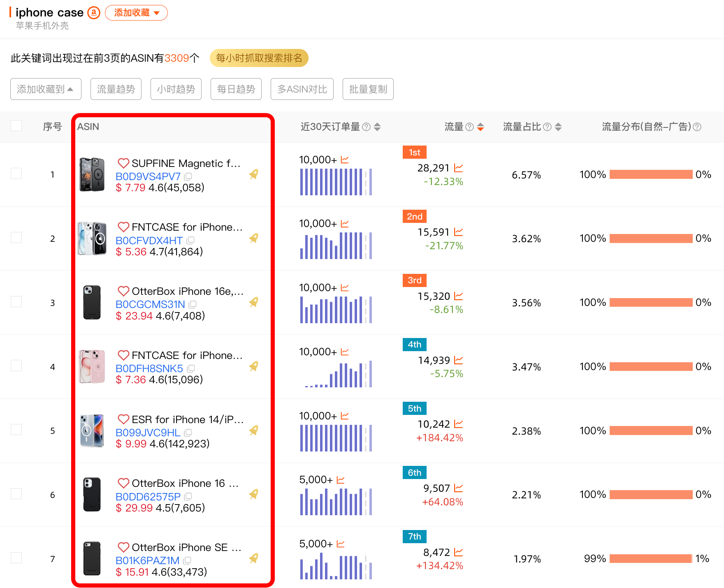This screenshot has height=588, width=724.
Task: Switch to 小时趋势 view
Action: (176, 89)
